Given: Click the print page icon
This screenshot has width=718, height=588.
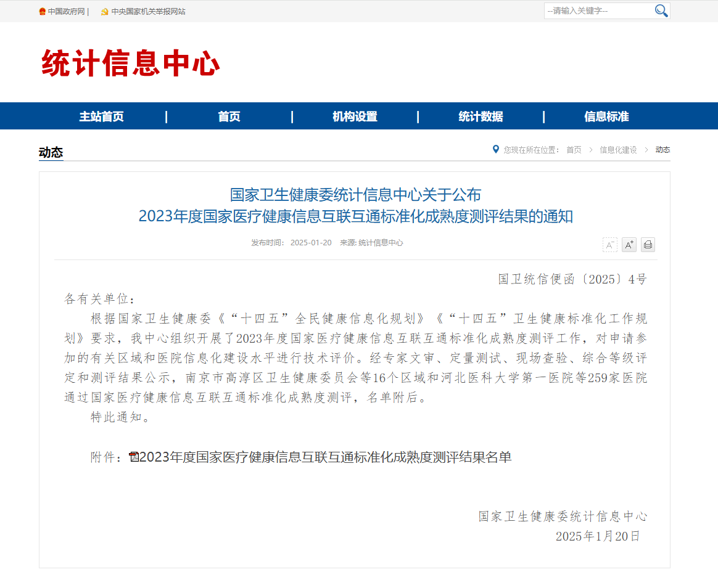Looking at the screenshot, I should pyautogui.click(x=648, y=245).
